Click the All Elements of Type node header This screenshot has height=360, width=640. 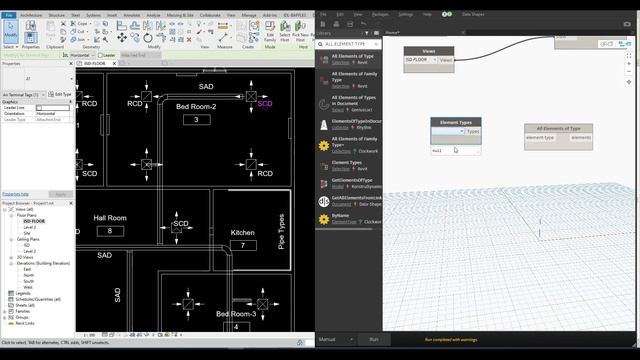558,128
